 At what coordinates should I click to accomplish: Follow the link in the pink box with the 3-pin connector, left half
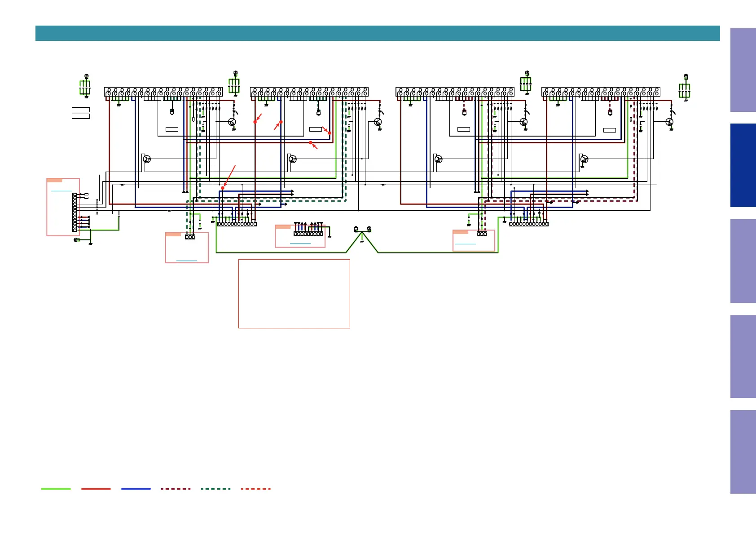tap(187, 261)
